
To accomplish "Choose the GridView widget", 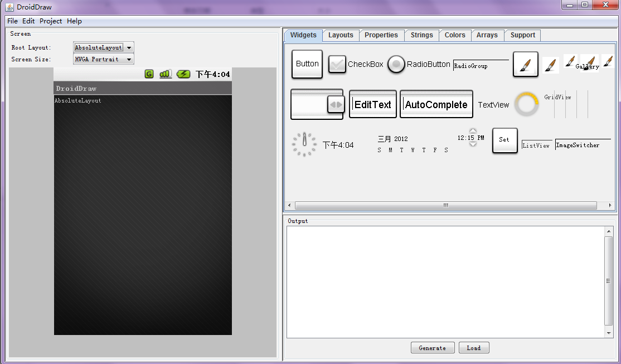I will click(x=566, y=104).
